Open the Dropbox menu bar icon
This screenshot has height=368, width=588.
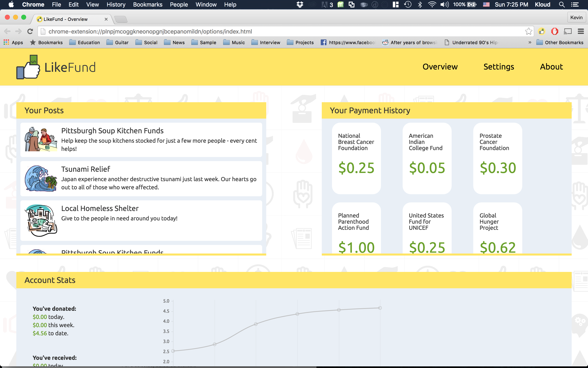tap(300, 4)
